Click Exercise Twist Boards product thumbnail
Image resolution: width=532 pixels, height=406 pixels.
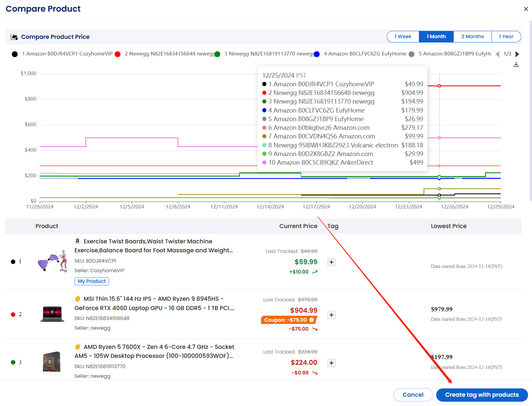53,261
